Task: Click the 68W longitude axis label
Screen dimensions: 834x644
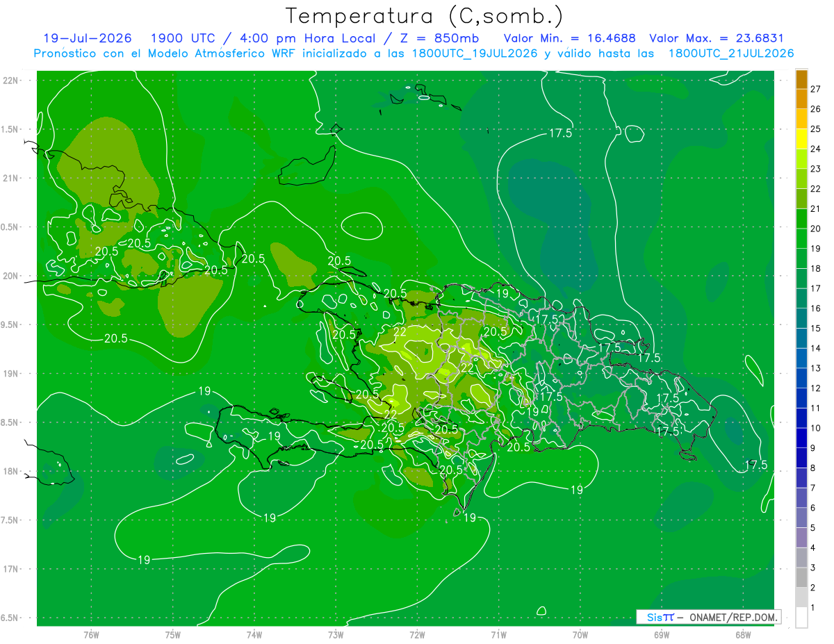Action: tap(743, 634)
